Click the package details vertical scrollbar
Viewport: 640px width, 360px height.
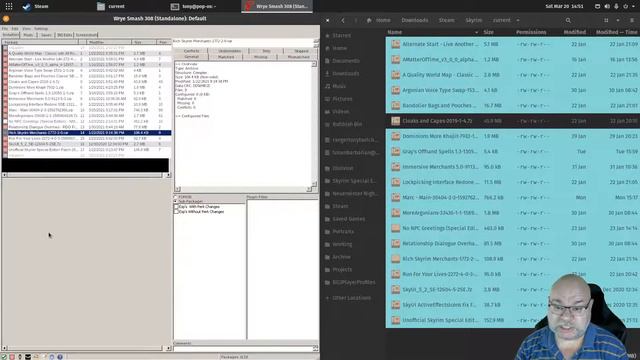pyautogui.click(x=314, y=124)
